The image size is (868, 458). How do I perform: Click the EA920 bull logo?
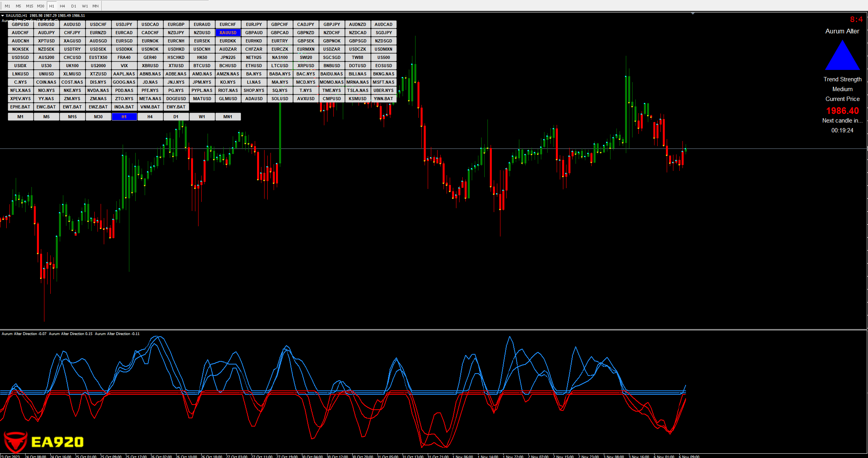[x=15, y=442]
